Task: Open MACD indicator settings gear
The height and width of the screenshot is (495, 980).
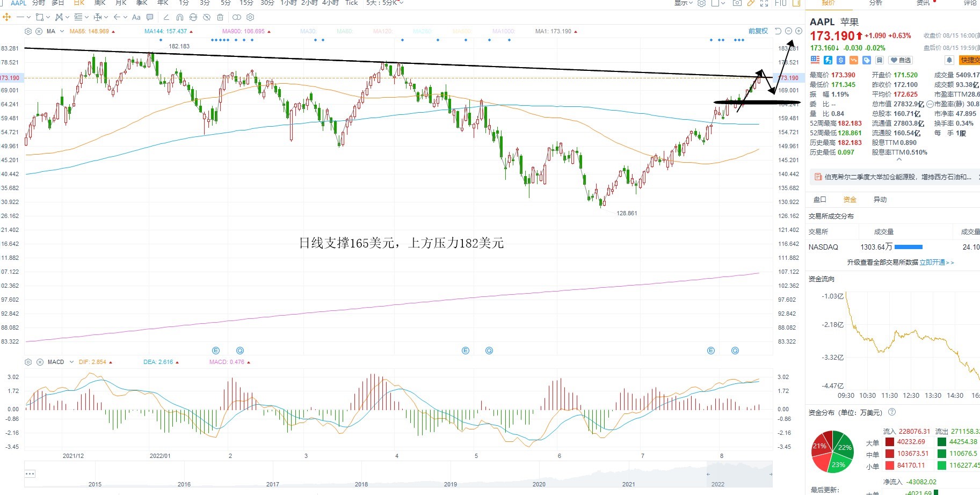Action: coord(28,362)
